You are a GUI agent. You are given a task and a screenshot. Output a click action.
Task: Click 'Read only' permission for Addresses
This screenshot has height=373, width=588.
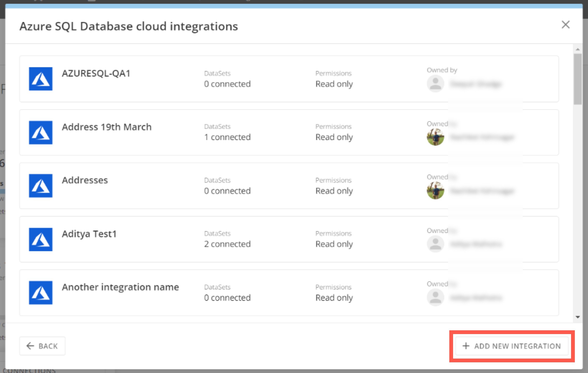(x=334, y=191)
